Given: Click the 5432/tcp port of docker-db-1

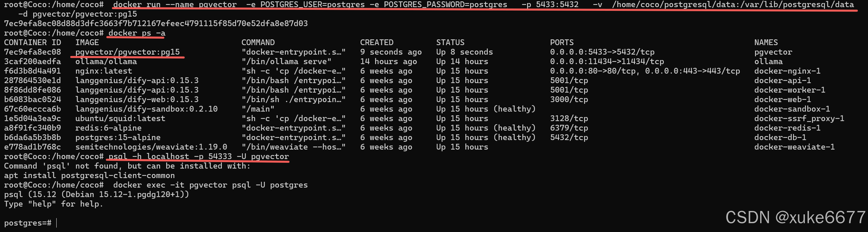Looking at the screenshot, I should 569,137.
